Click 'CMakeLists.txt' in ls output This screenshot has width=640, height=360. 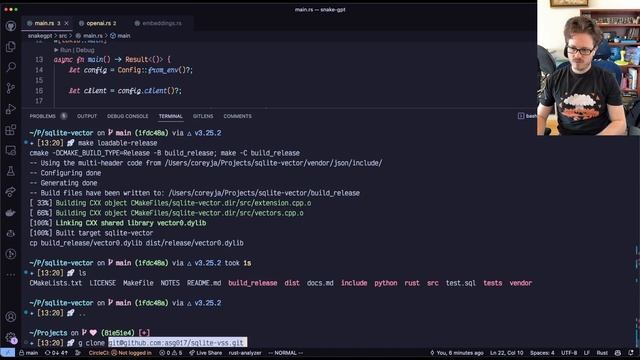(x=56, y=283)
